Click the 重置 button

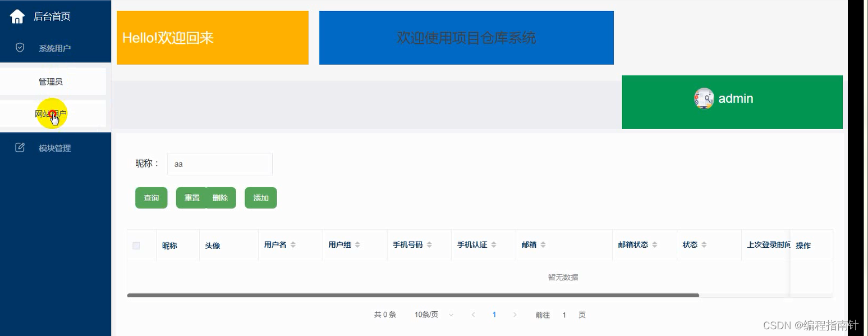[192, 198]
